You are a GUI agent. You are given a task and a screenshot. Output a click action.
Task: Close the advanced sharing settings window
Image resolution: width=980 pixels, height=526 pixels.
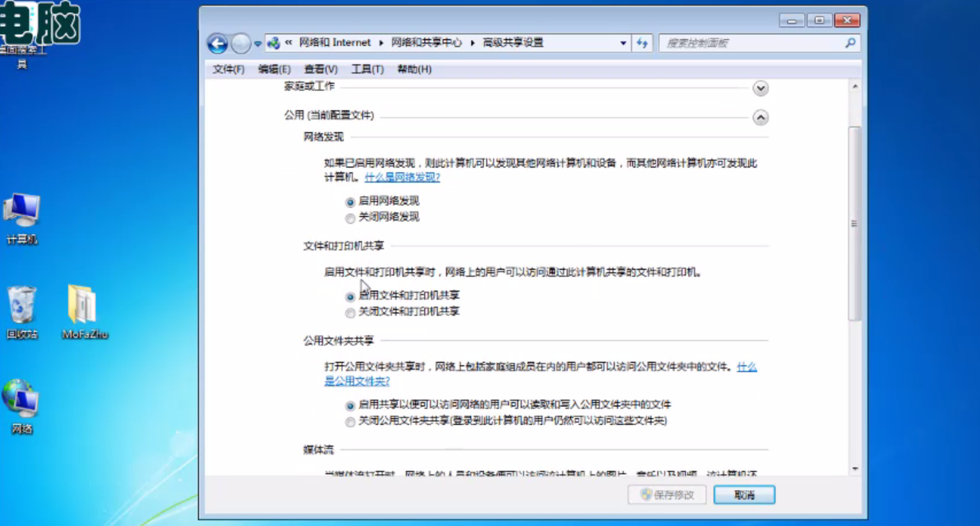(847, 21)
